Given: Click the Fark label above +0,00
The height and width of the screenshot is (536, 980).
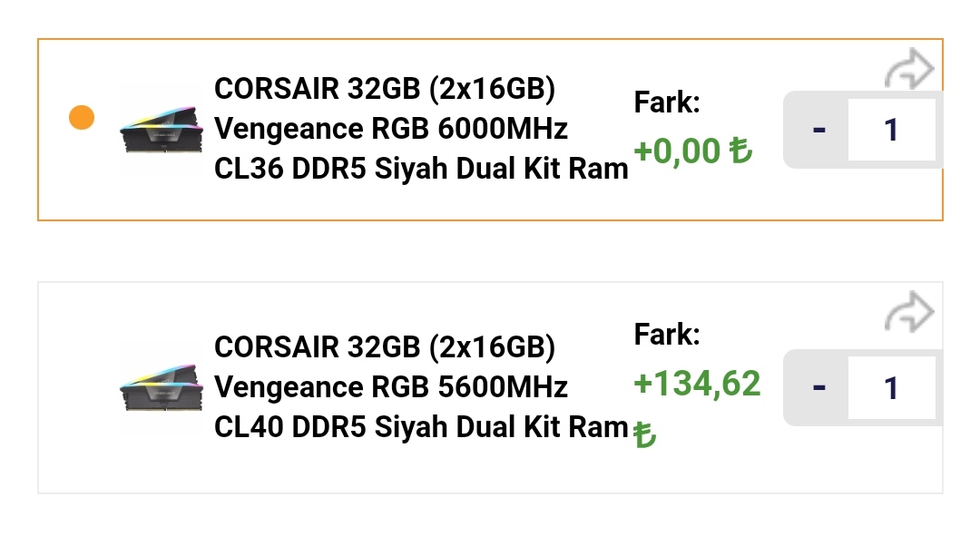Looking at the screenshot, I should click(667, 103).
